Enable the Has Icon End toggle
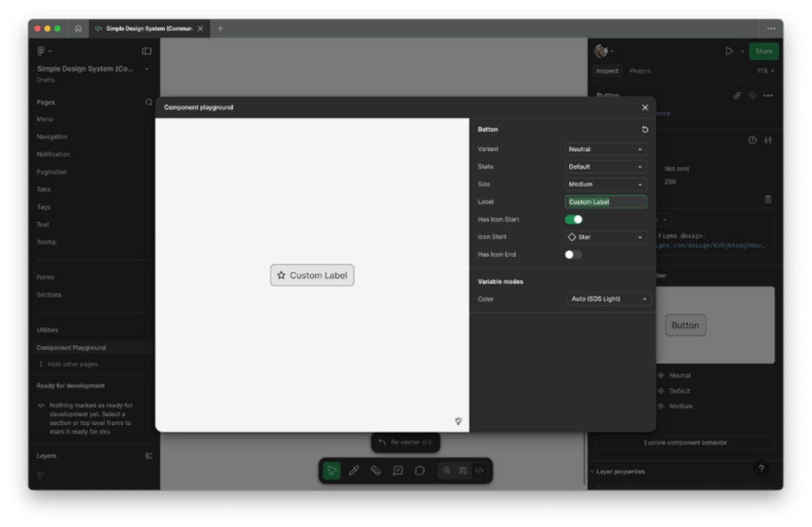Screen dimensions: 812x527 [x=574, y=254]
